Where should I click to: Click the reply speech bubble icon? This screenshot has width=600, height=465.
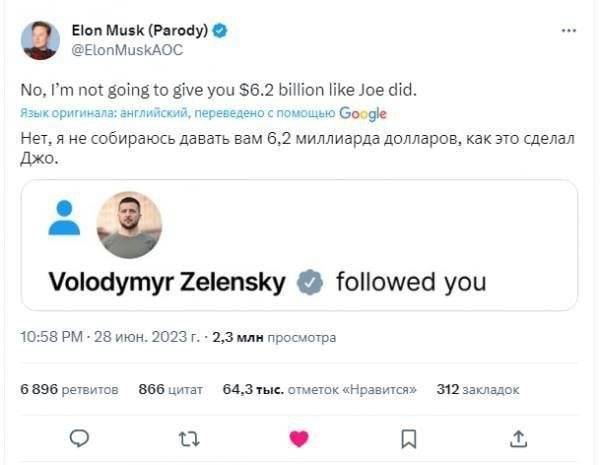[x=80, y=437]
